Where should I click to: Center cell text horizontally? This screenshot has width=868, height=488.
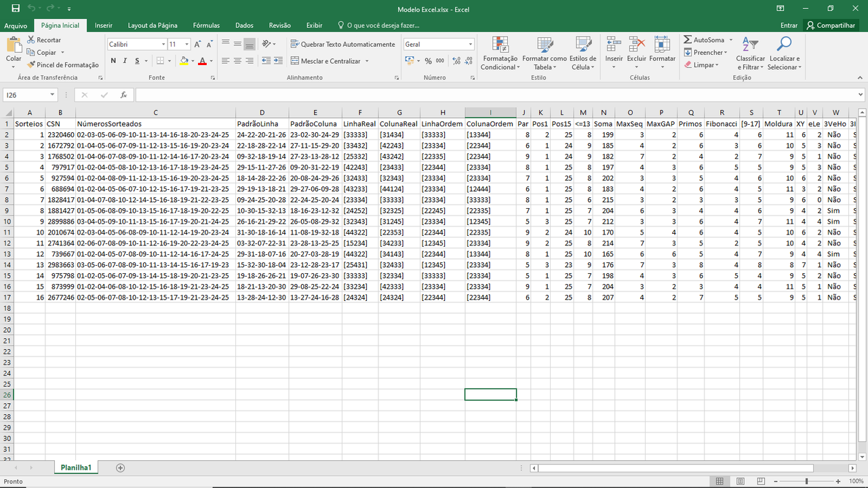pyautogui.click(x=237, y=61)
